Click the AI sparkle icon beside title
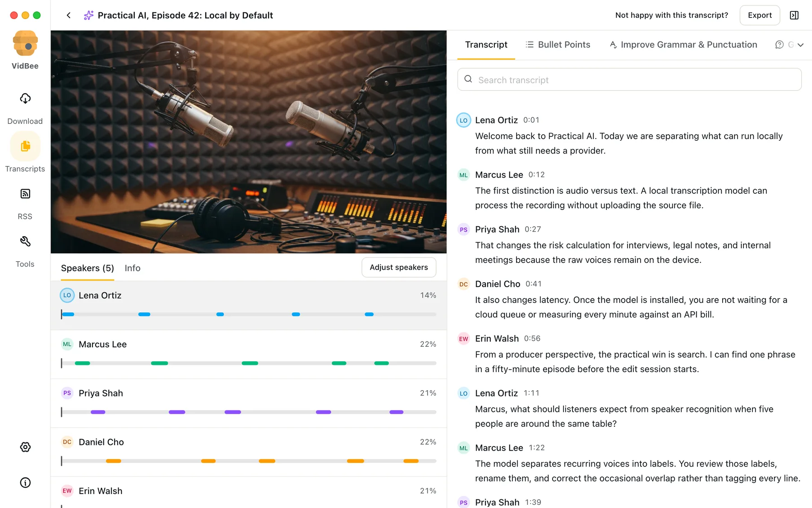Viewport: 812px width, 508px height. click(x=89, y=15)
